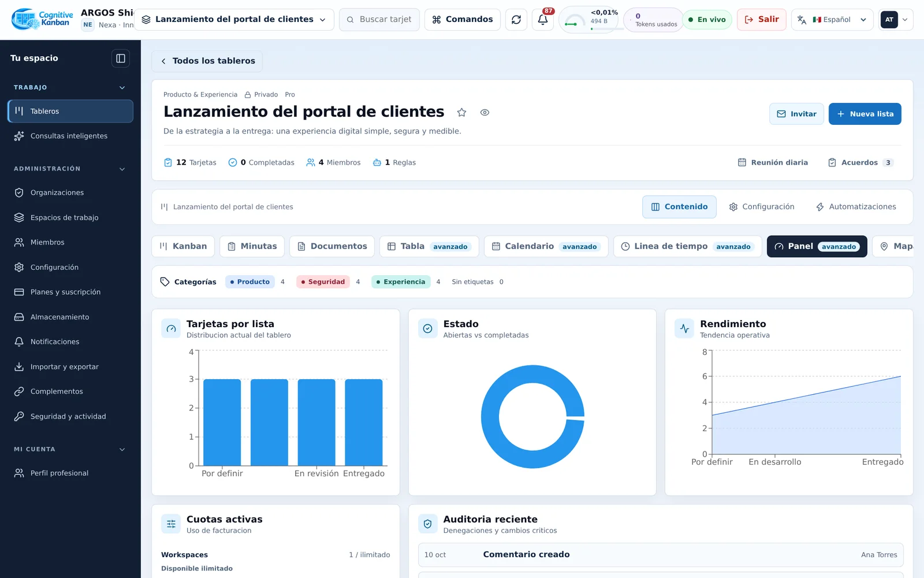Open Comandos palette

click(x=462, y=20)
